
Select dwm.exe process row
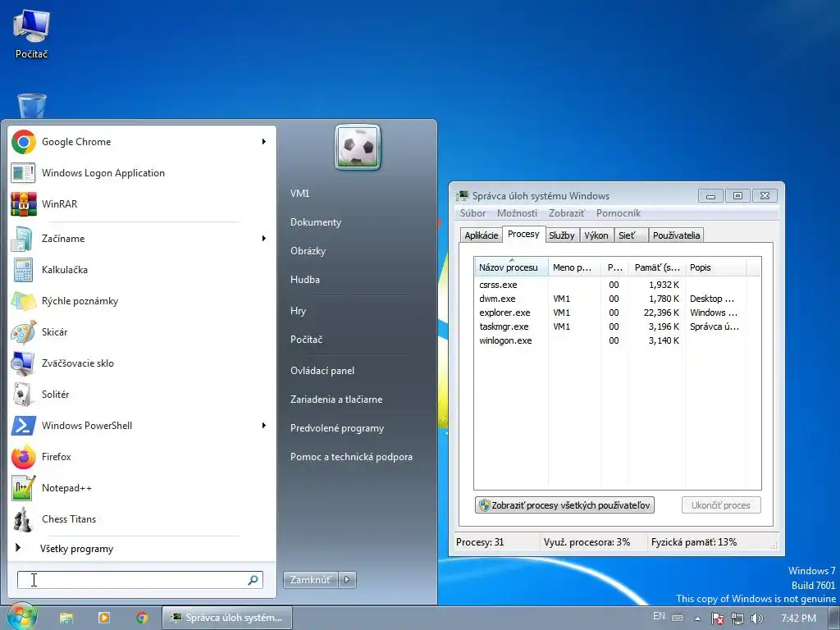(x=617, y=299)
